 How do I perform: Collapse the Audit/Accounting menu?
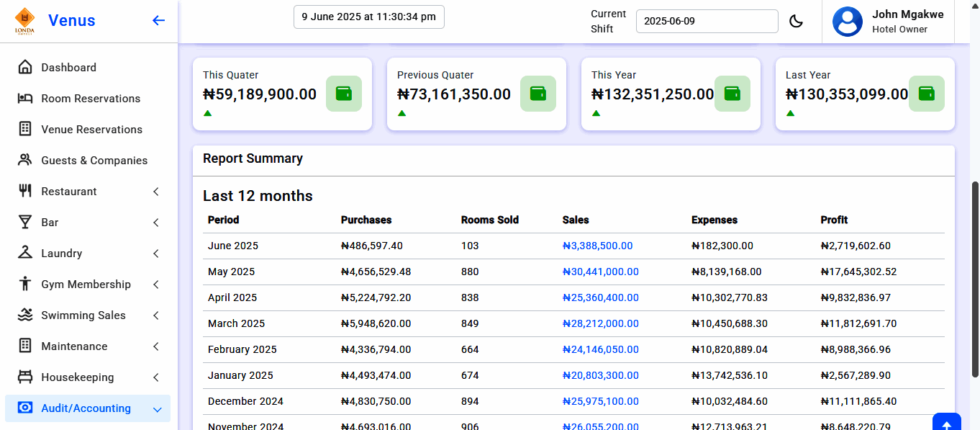click(157, 409)
